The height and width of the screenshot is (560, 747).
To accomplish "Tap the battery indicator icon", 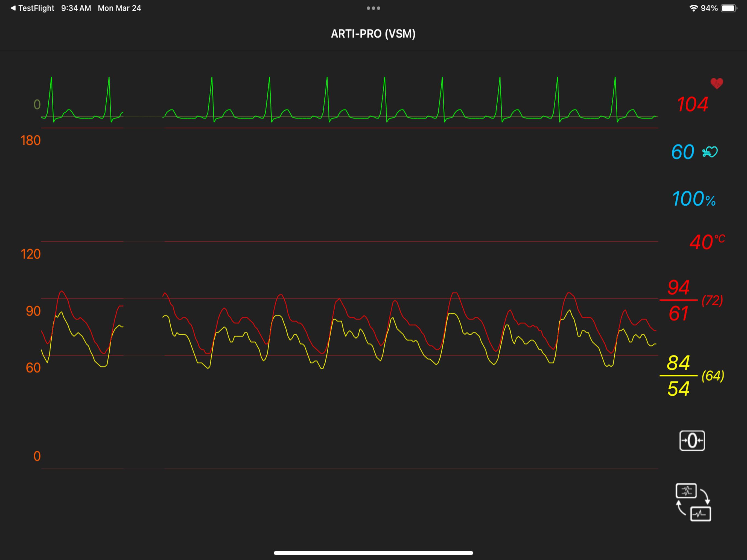I will 729,8.
